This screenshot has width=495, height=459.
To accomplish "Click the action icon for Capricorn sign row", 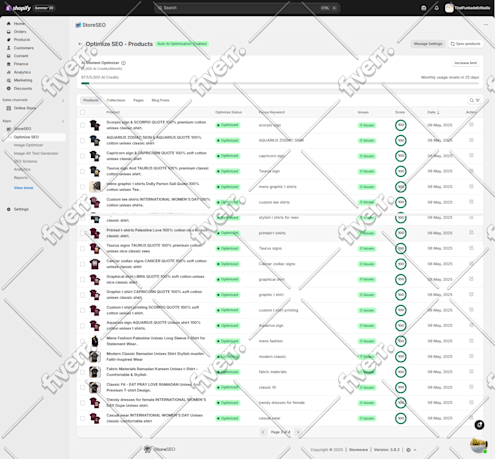I will [x=471, y=155].
